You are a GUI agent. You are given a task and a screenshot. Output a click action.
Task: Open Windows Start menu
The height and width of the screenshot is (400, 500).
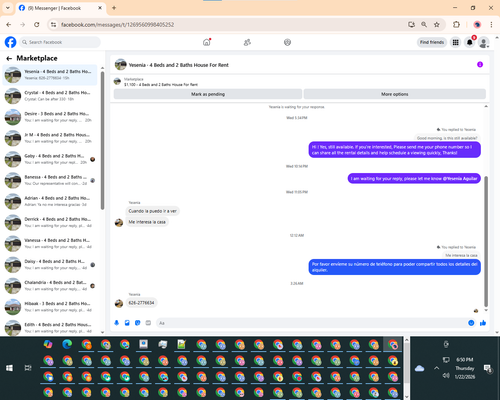point(9,368)
